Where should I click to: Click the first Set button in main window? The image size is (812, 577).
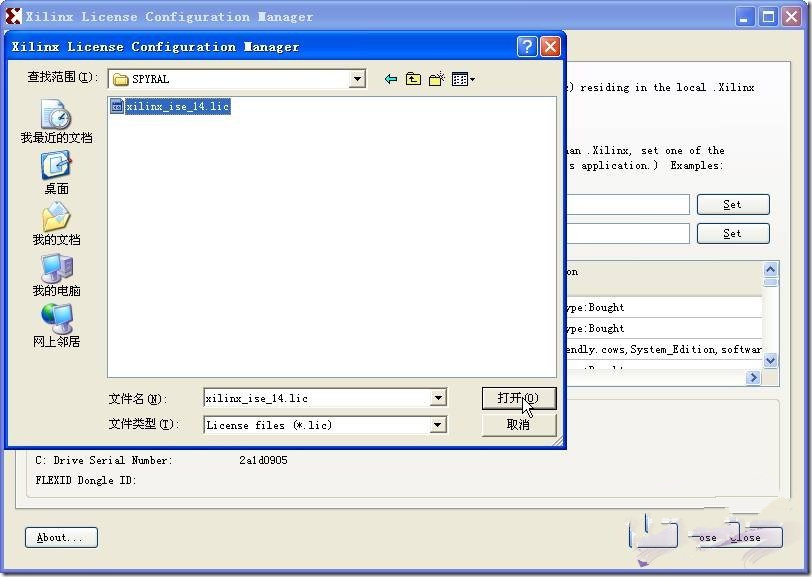[733, 205]
